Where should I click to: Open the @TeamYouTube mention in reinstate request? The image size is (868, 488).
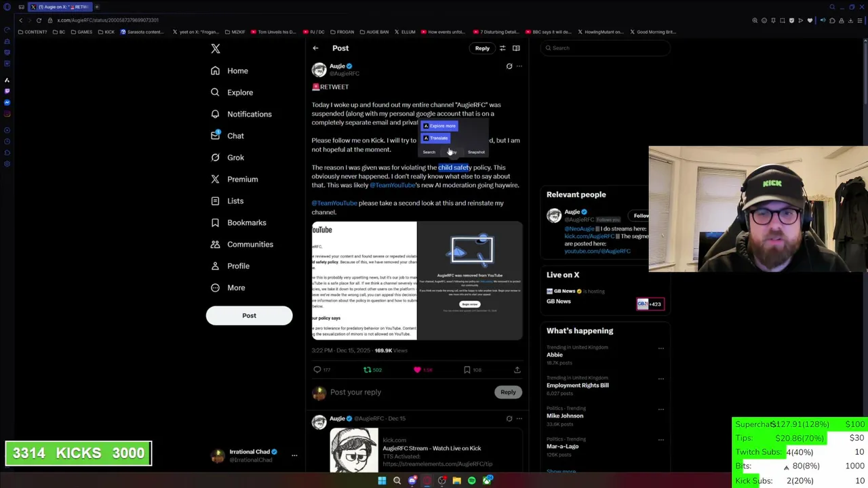(x=334, y=203)
